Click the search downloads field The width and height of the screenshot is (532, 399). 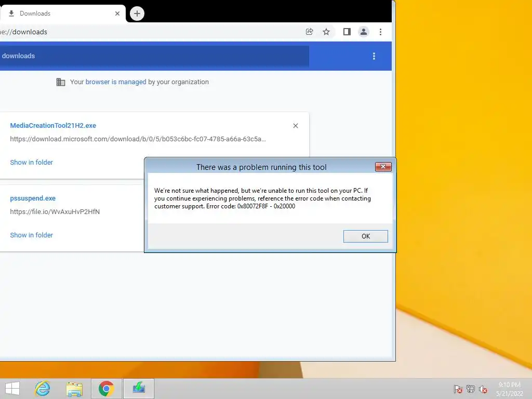tap(154, 56)
